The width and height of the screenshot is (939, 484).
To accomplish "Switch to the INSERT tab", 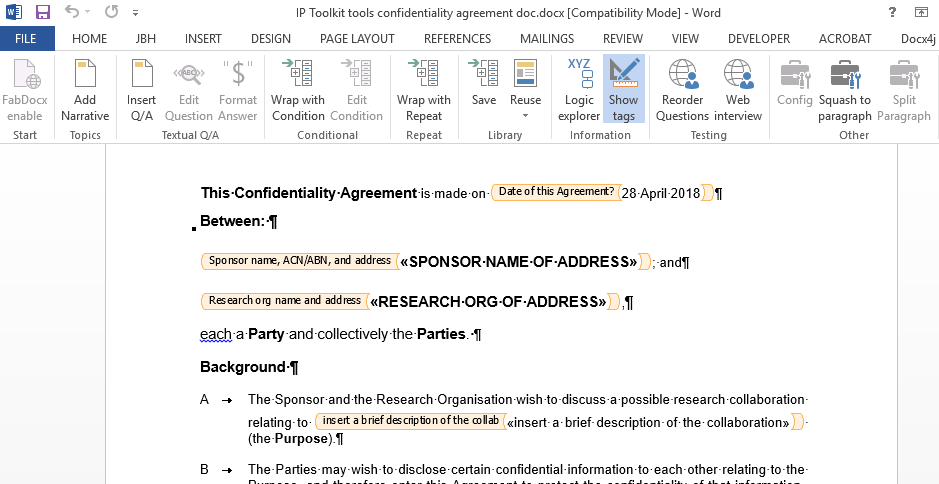I will click(x=203, y=39).
